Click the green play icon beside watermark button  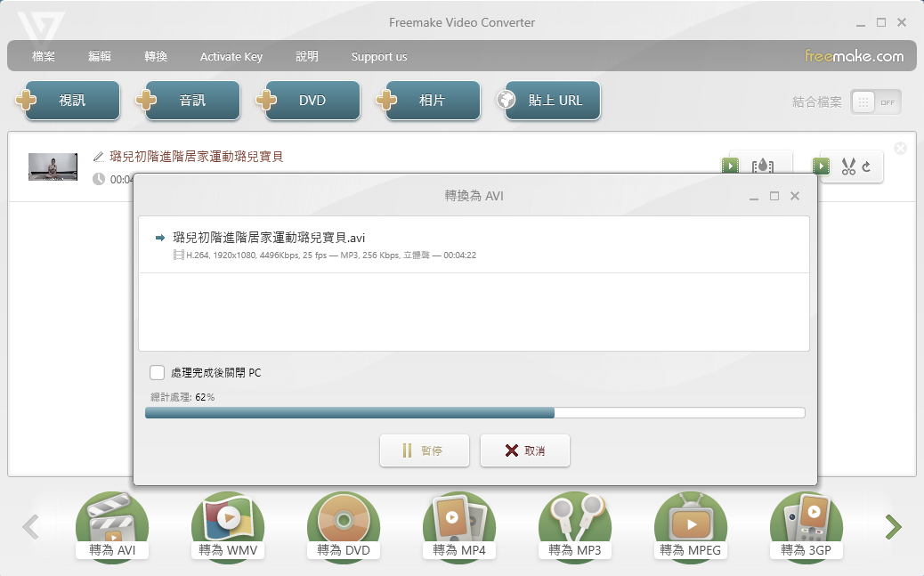[x=730, y=165]
